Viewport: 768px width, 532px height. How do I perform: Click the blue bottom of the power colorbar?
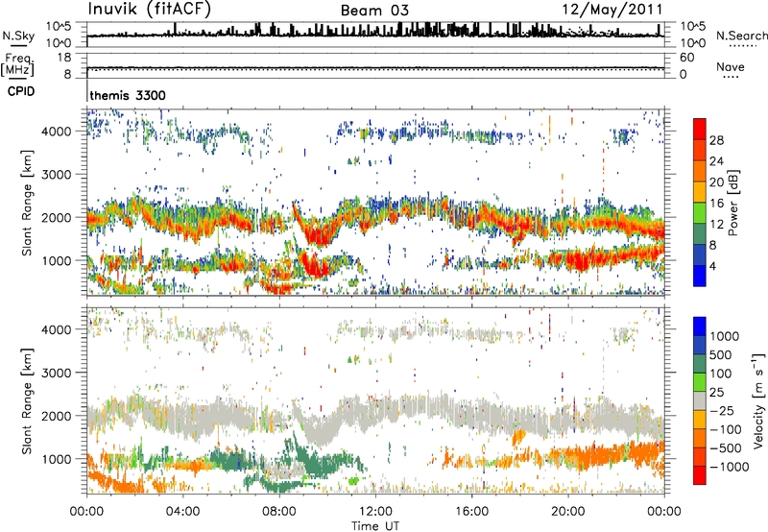[700, 278]
